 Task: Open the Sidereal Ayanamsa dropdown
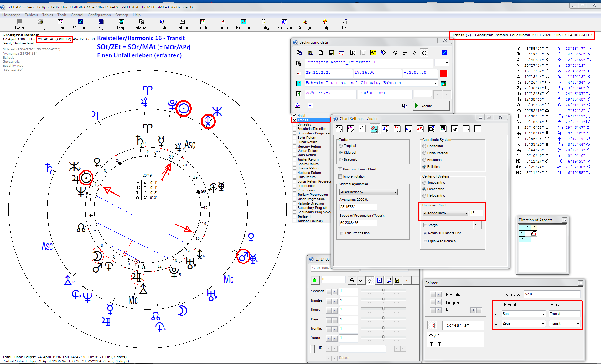pyautogui.click(x=368, y=192)
